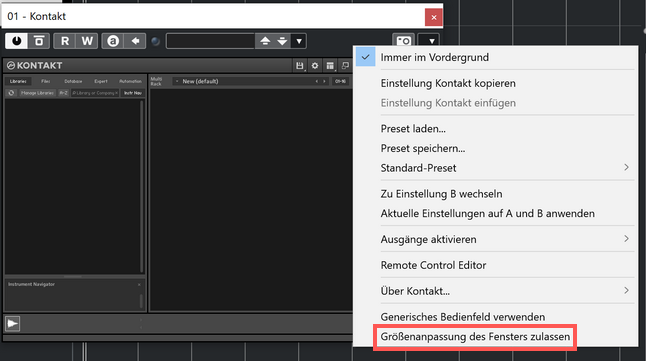Switch to the Expert tab
The height and width of the screenshot is (361, 646).
(101, 81)
